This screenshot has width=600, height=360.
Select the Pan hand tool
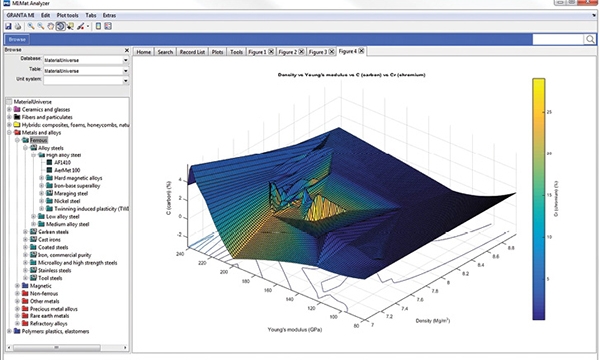50,26
